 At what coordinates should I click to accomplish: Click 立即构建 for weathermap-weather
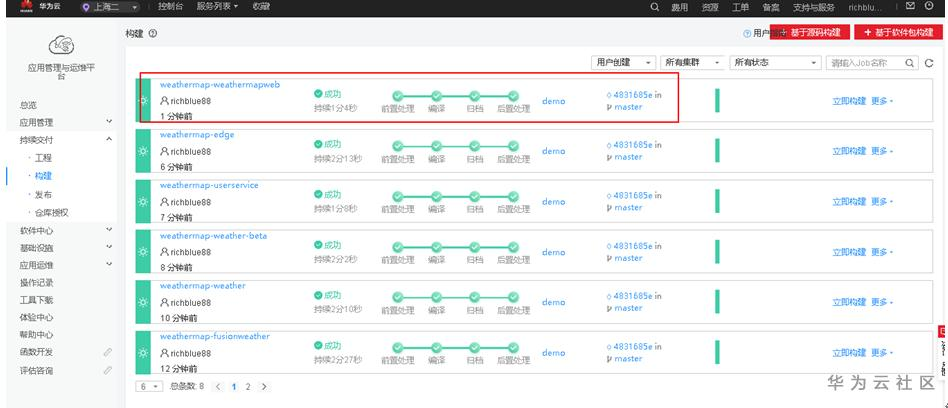[x=849, y=302]
